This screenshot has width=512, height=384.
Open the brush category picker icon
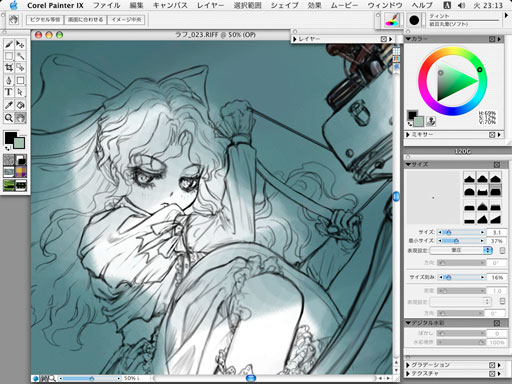coord(393,20)
